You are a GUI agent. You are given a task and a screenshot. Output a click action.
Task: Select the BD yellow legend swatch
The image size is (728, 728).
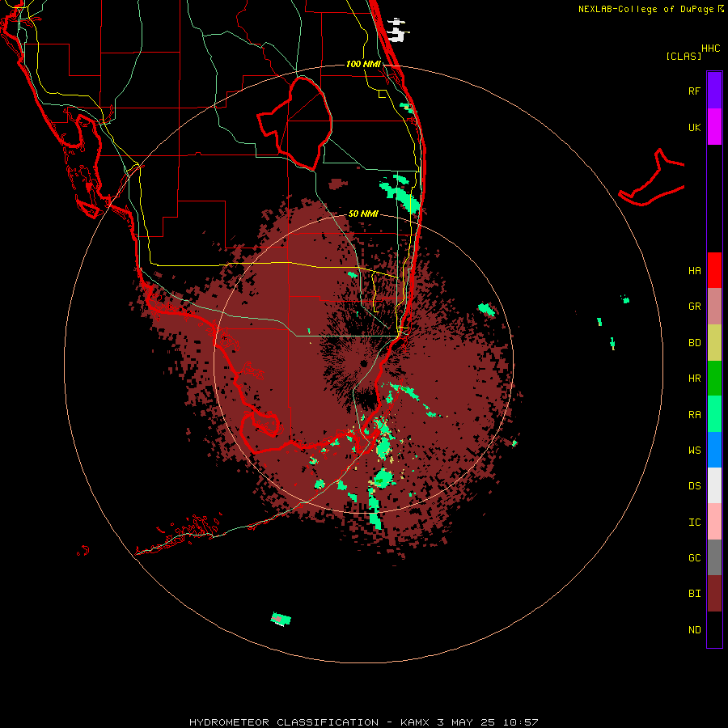714,343
